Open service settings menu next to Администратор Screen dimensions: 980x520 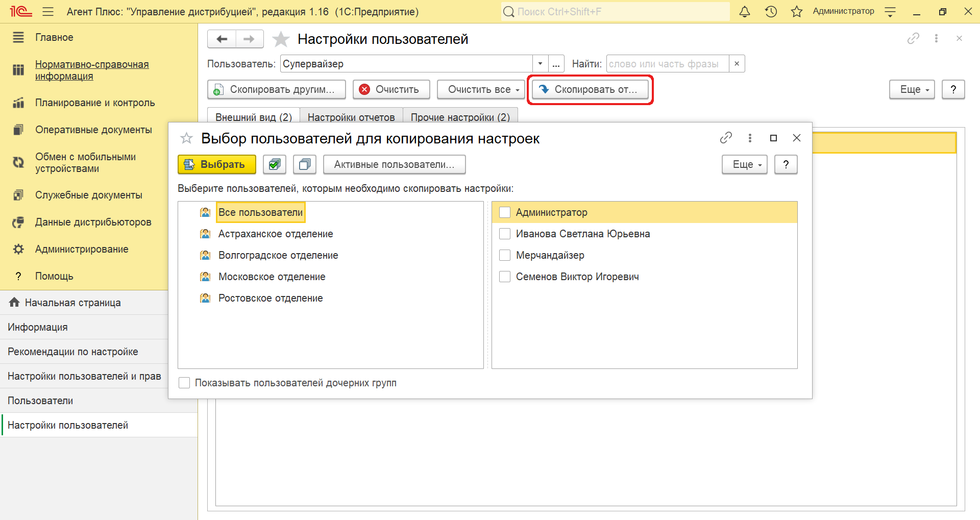point(890,11)
